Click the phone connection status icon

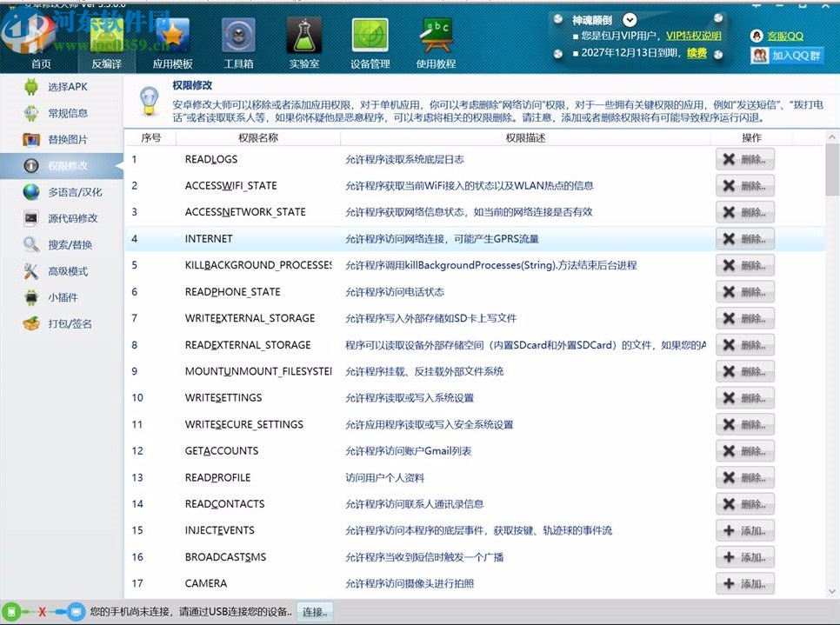click(10, 612)
